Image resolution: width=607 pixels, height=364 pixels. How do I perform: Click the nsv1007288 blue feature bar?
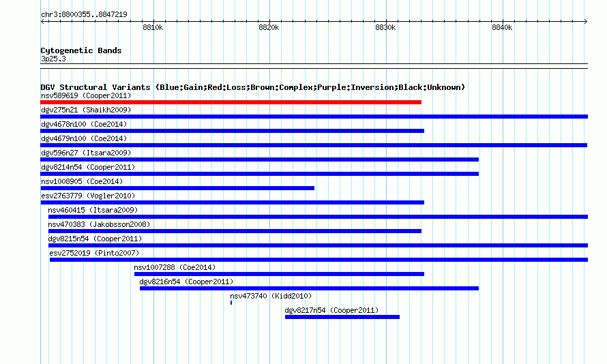[279, 274]
